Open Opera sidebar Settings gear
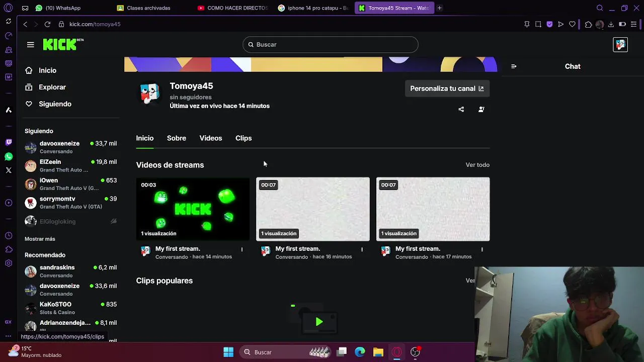The height and width of the screenshot is (362, 644). click(9, 263)
